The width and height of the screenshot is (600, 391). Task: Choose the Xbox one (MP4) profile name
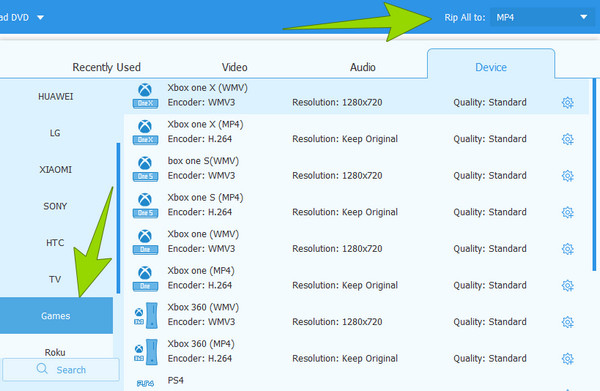[201, 271]
